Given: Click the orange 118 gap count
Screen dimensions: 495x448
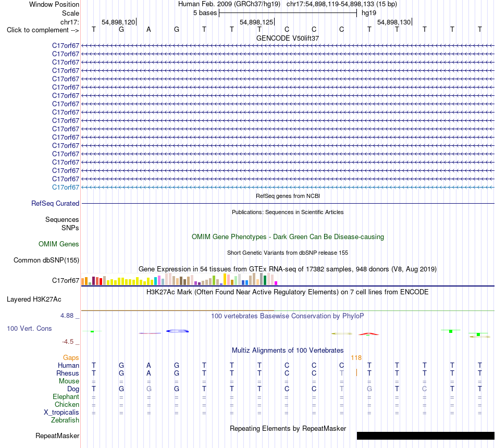Looking at the screenshot, I should point(356,358).
